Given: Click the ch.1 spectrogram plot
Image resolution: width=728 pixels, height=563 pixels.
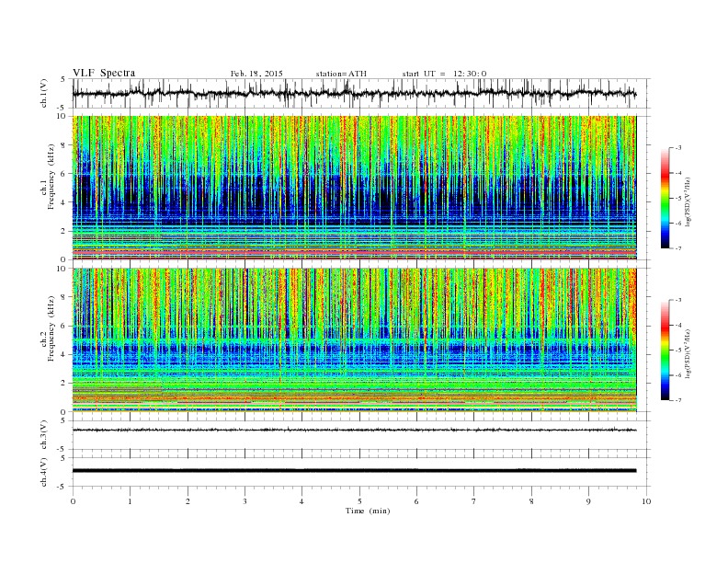Looking at the screenshot, I should point(354,188).
